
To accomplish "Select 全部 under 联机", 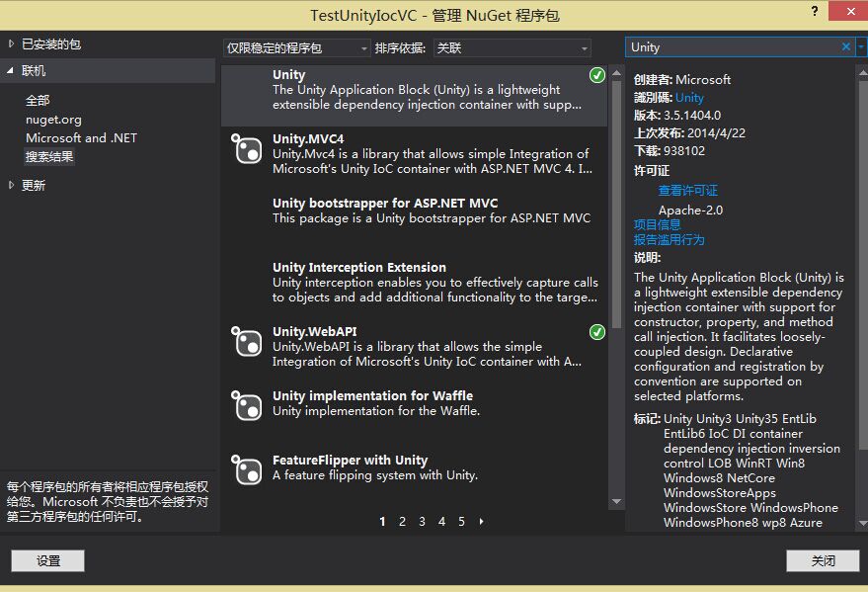I will point(38,100).
